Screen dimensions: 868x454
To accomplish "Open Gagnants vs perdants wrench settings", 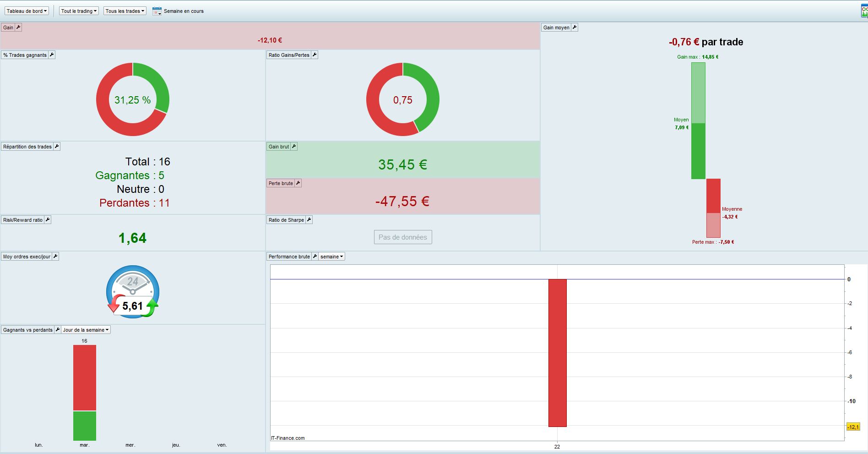I will pyautogui.click(x=58, y=330).
